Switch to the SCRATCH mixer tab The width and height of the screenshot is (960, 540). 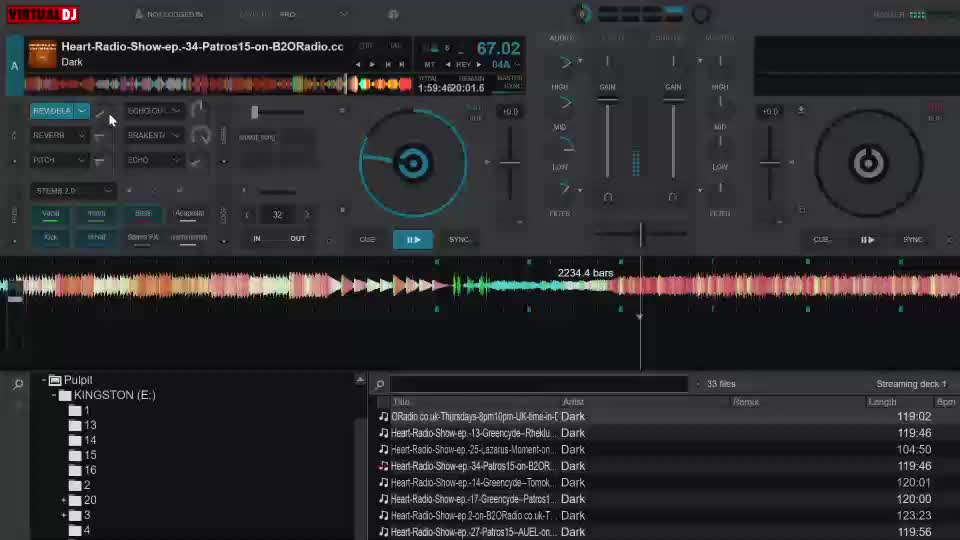pyautogui.click(x=667, y=38)
